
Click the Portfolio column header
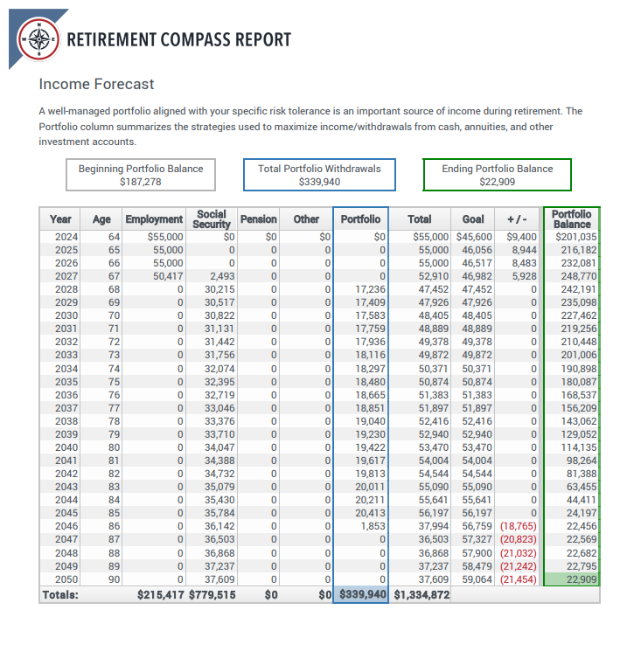(x=360, y=219)
